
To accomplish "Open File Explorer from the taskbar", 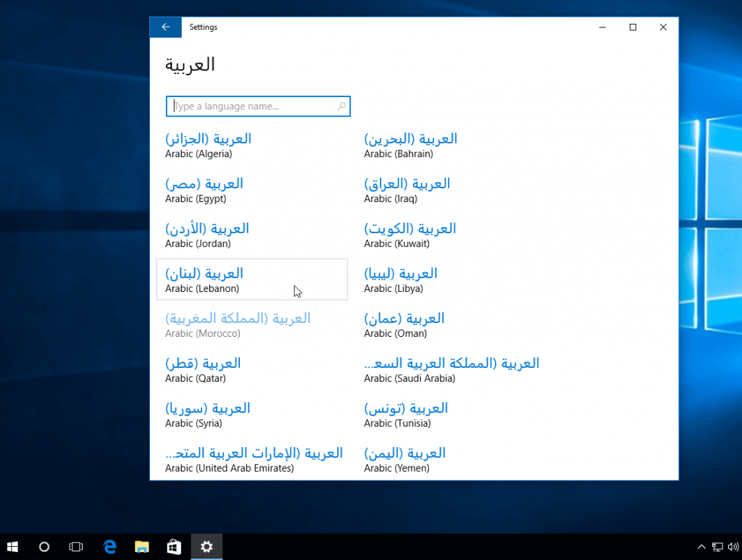I will pyautogui.click(x=142, y=547).
